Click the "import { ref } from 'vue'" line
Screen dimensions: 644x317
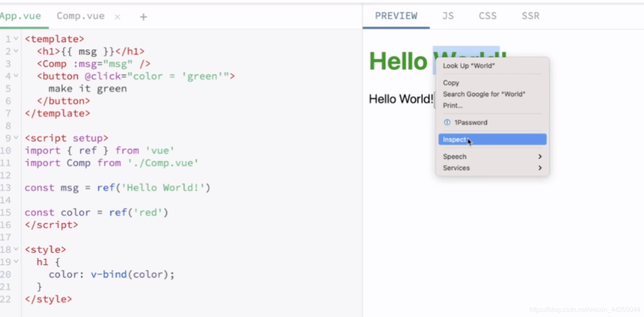click(99, 151)
